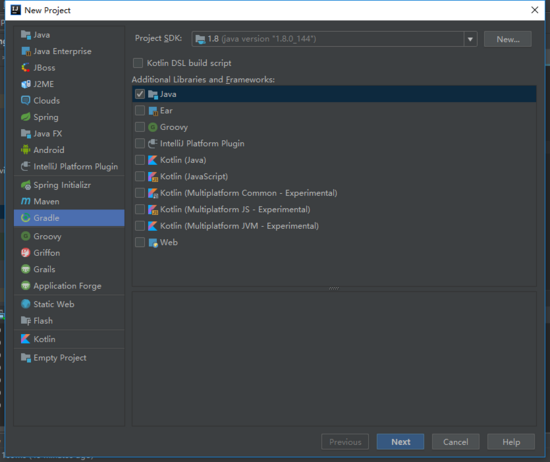Select the Java FX icon

(26, 134)
